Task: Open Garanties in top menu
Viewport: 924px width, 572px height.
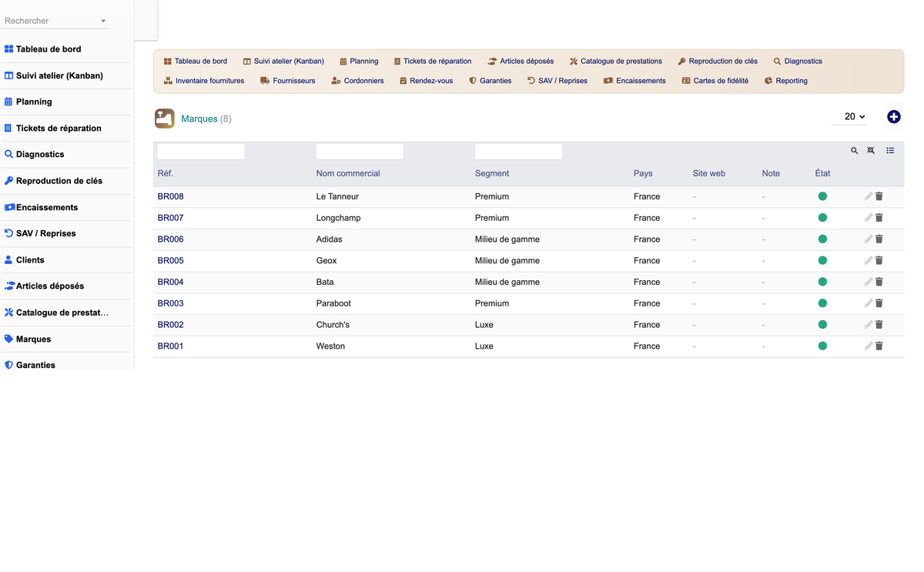Action: point(490,81)
